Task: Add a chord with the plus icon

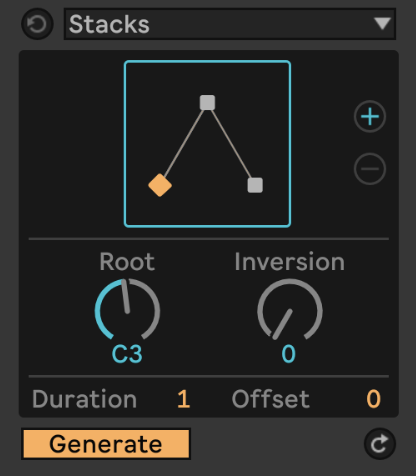Action: (370, 116)
